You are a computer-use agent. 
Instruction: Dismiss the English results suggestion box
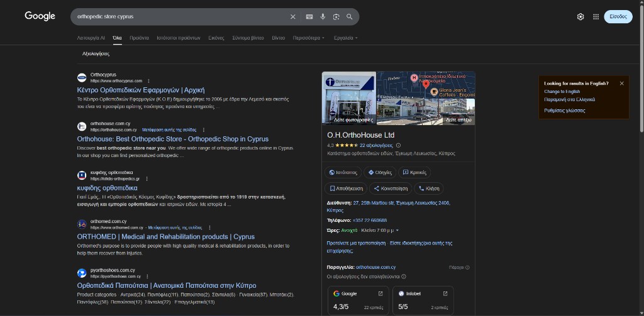click(x=621, y=84)
